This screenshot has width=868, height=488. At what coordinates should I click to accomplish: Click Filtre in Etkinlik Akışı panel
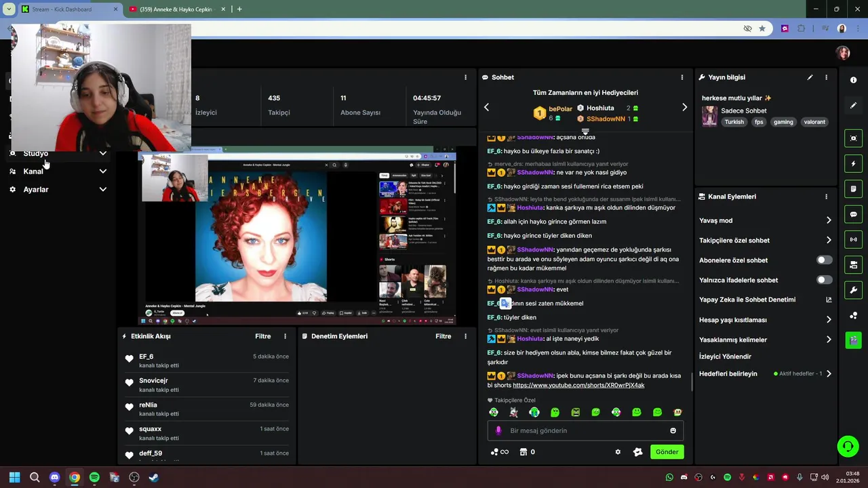[263, 336]
